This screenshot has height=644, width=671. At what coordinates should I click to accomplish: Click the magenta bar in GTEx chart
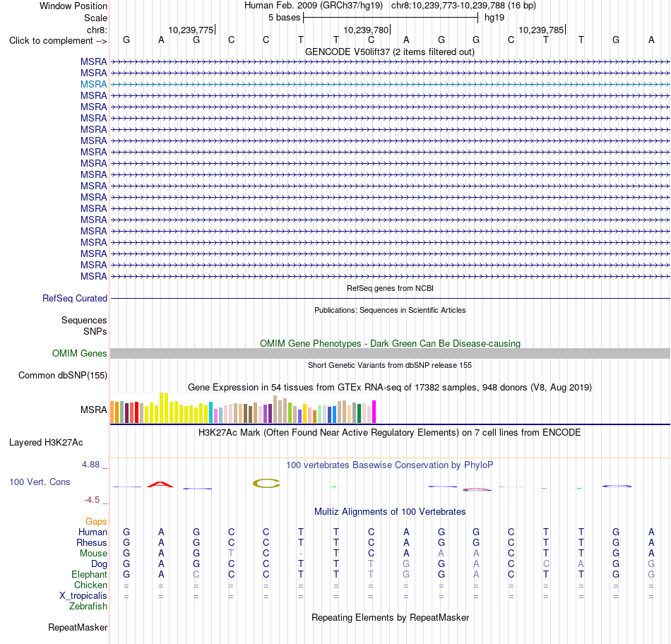tap(374, 412)
